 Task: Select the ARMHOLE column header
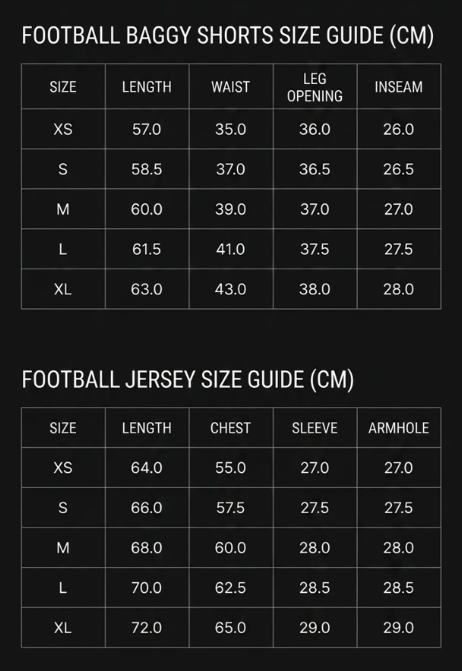click(x=399, y=428)
